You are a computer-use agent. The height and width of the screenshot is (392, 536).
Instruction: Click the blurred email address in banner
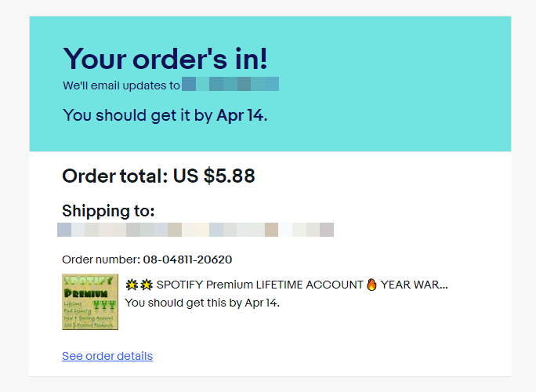click(230, 85)
